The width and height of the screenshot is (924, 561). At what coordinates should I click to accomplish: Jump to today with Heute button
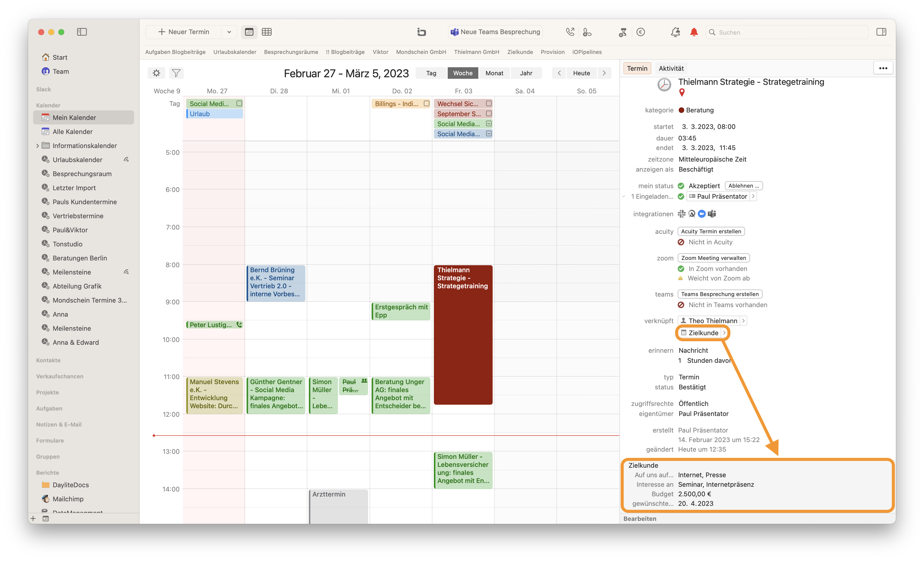[x=582, y=73]
